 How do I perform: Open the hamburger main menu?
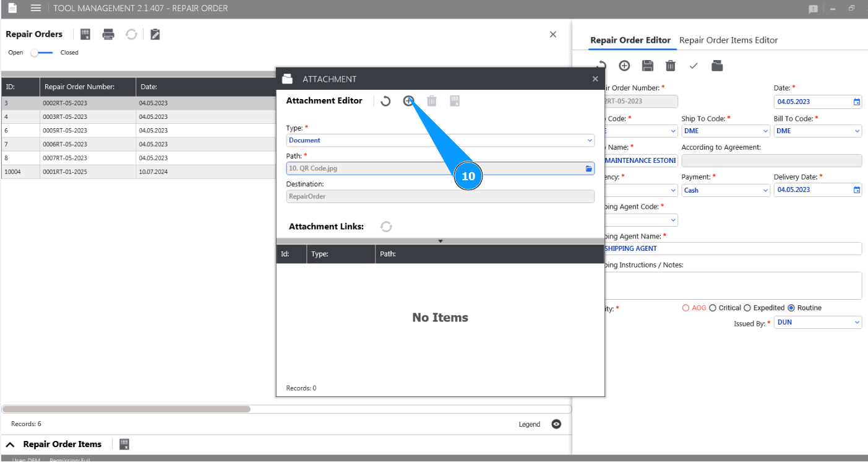(36, 8)
